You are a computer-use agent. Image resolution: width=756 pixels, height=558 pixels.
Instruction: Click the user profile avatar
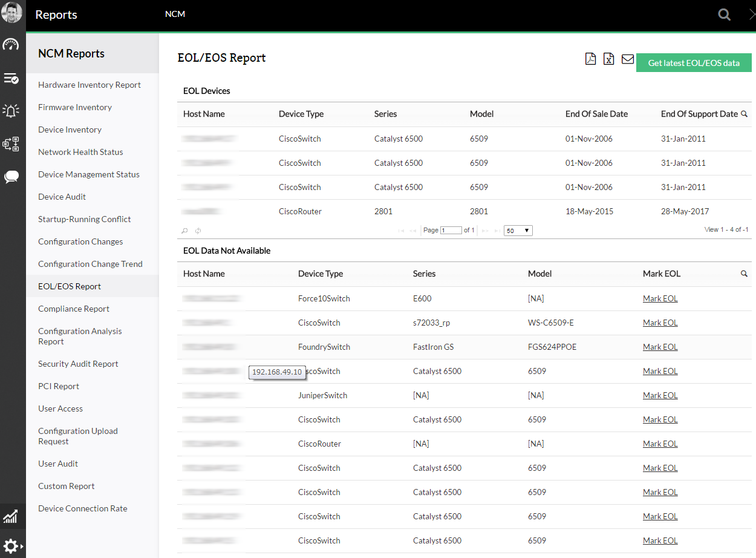(x=12, y=13)
